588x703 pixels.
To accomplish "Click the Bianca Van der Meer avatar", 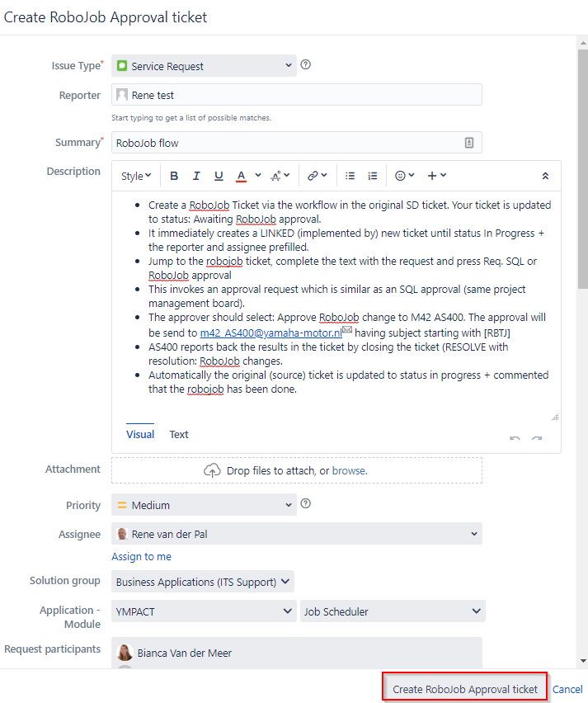I will pos(125,653).
